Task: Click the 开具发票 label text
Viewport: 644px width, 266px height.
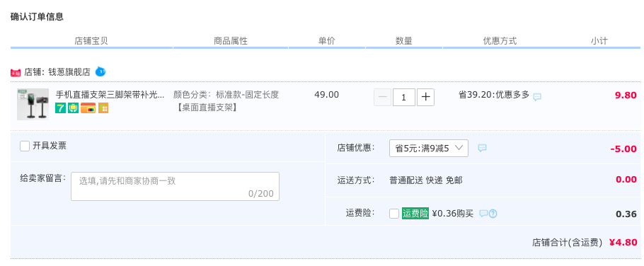Action: tap(50, 146)
